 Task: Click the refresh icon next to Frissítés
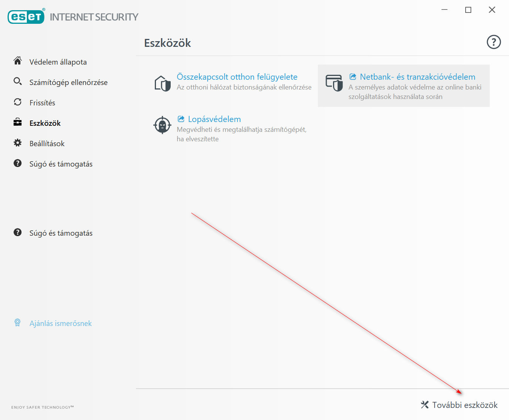tap(17, 102)
